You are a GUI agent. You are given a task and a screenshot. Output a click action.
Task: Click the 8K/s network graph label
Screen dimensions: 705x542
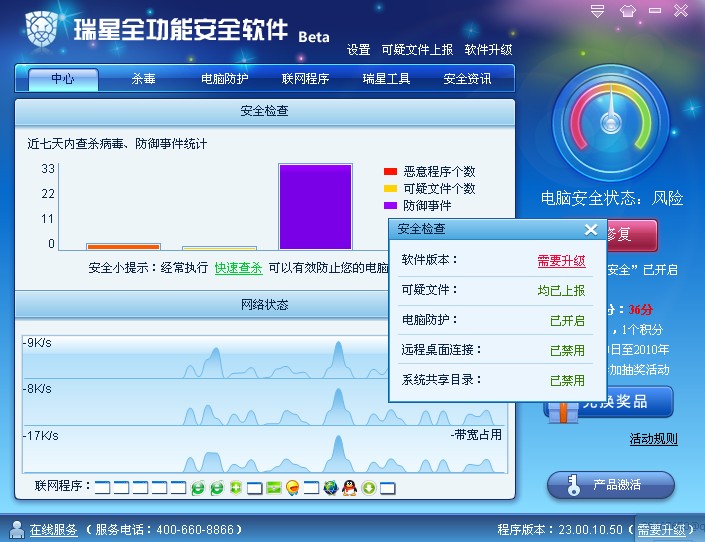point(39,389)
